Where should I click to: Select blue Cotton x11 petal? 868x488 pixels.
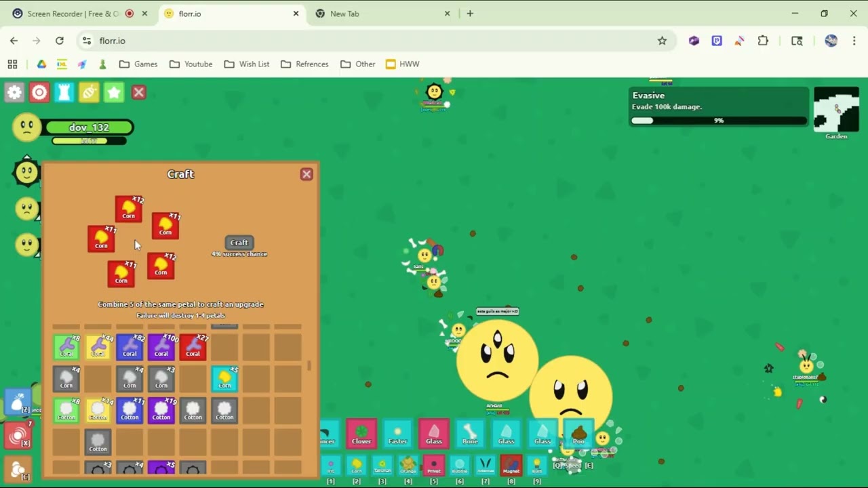[x=130, y=411]
